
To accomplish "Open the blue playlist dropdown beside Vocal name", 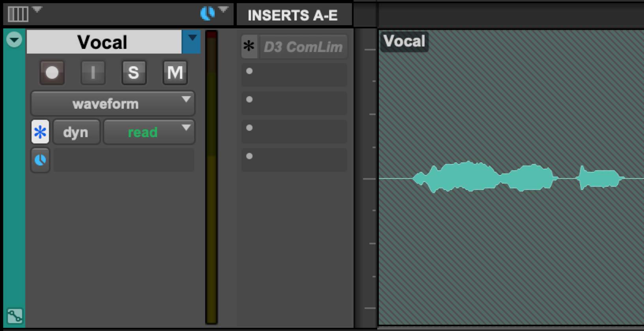I will pyautogui.click(x=192, y=41).
